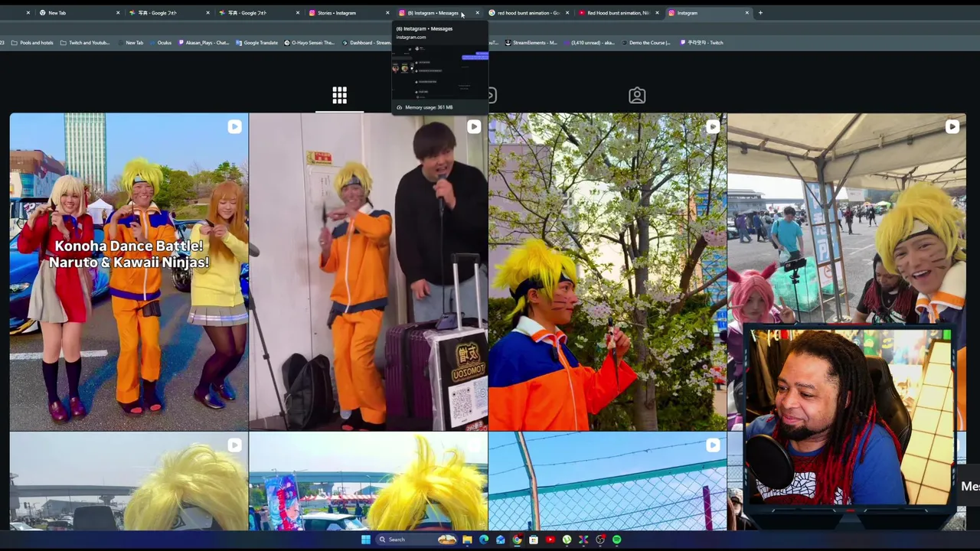Screen dimensions: 980x551
Task: Open Spotify from the taskbar
Action: (616, 540)
